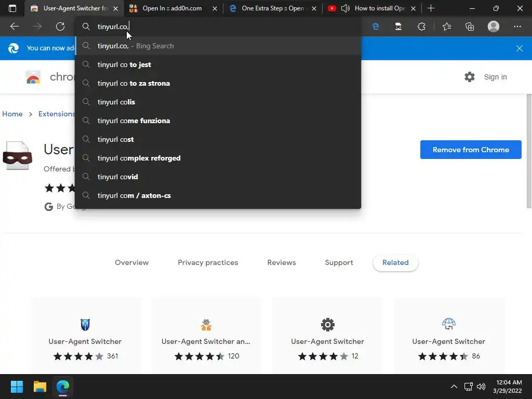Click the mask extension logo
The height and width of the screenshot is (399, 532).
click(18, 156)
